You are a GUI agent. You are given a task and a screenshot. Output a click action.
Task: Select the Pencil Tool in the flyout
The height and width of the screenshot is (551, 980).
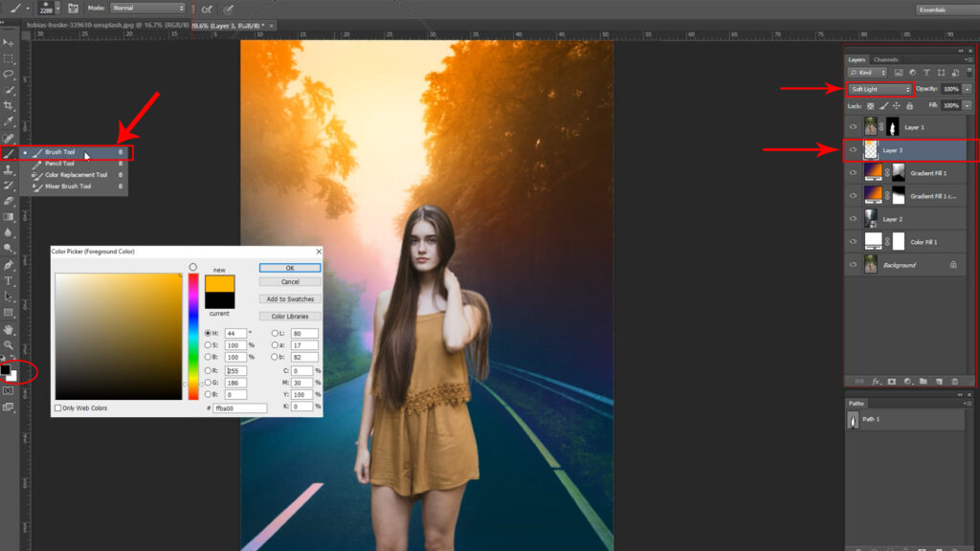(60, 164)
